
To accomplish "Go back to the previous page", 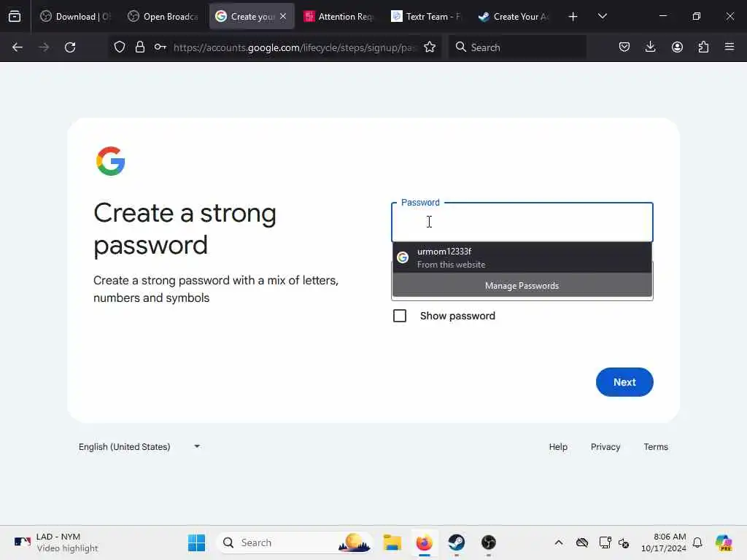I will coord(18,47).
